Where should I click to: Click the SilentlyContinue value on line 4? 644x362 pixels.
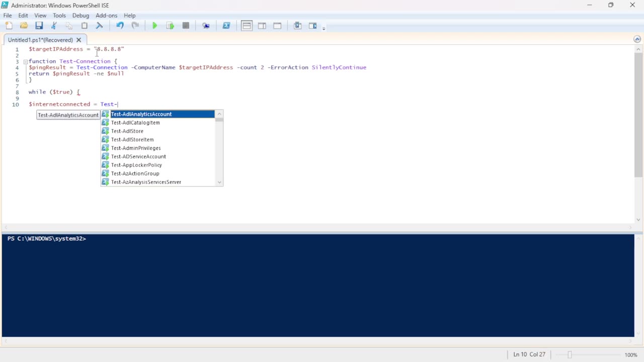pos(339,67)
